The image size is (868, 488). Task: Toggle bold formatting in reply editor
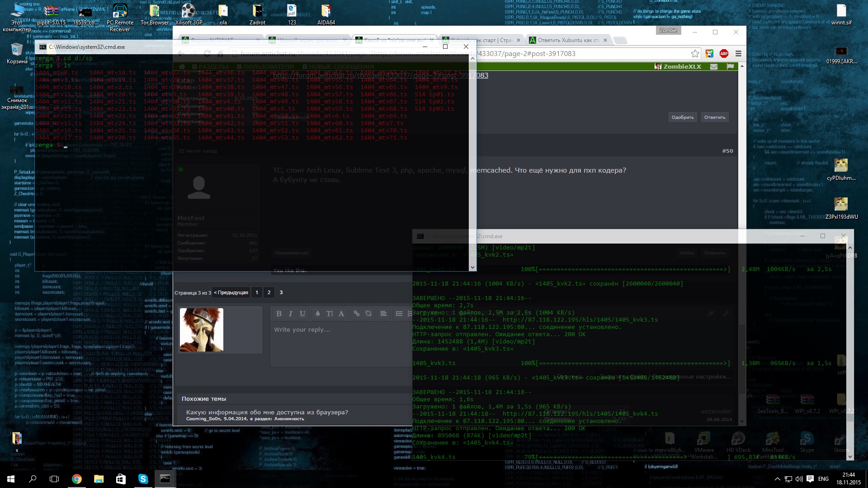pyautogui.click(x=279, y=314)
